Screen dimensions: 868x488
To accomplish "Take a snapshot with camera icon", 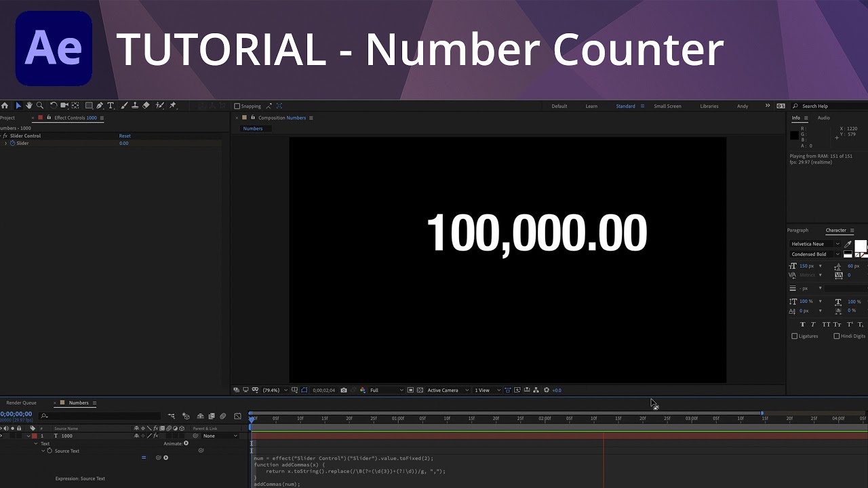I will pyautogui.click(x=344, y=390).
